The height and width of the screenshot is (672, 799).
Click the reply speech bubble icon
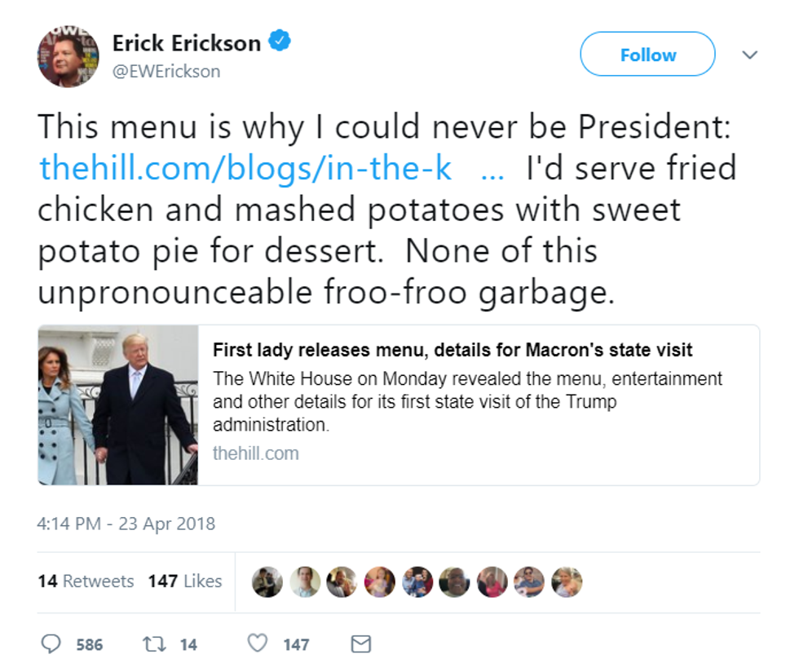51,644
